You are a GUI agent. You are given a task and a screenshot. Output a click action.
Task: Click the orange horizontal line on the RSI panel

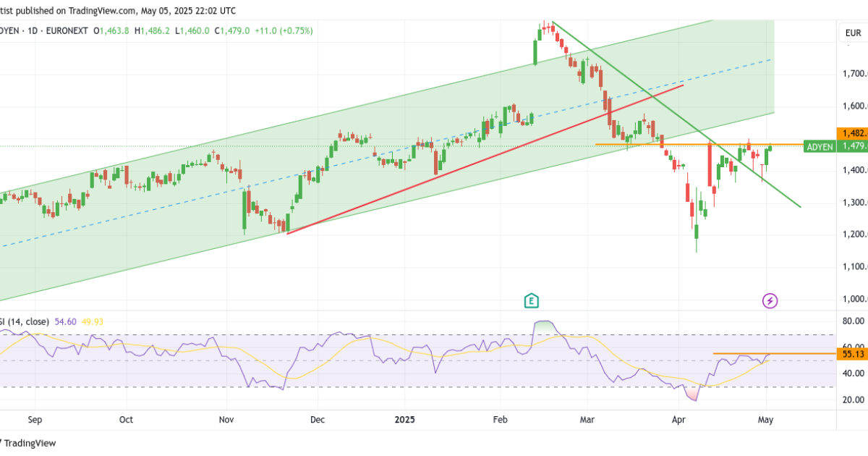(x=767, y=353)
